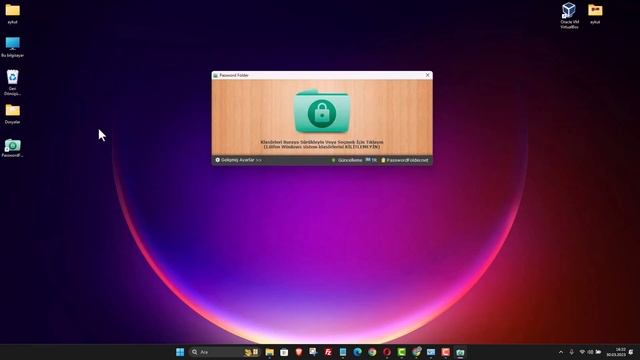Screen dimensions: 640x360
Task: Click the Password Folder title bar icon
Action: (216, 75)
